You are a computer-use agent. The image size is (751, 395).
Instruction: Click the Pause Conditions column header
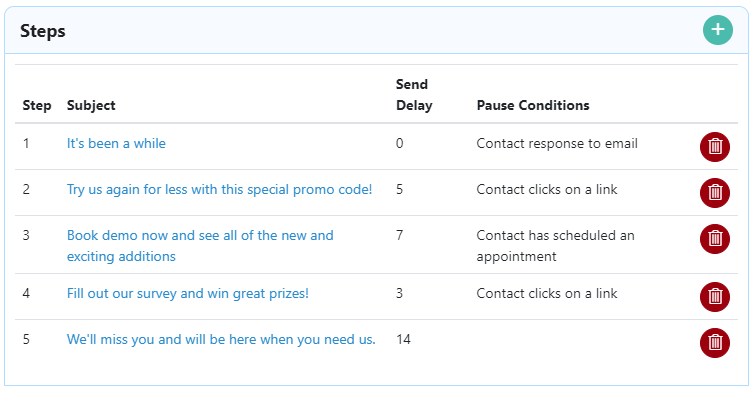(533, 105)
